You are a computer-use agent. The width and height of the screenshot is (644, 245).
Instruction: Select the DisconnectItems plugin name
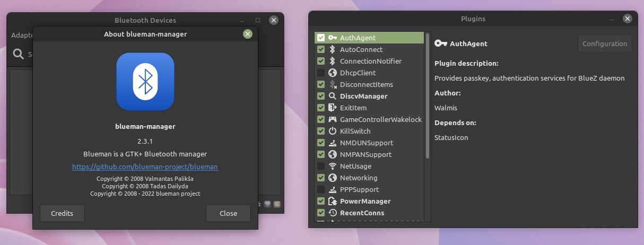[x=367, y=84]
